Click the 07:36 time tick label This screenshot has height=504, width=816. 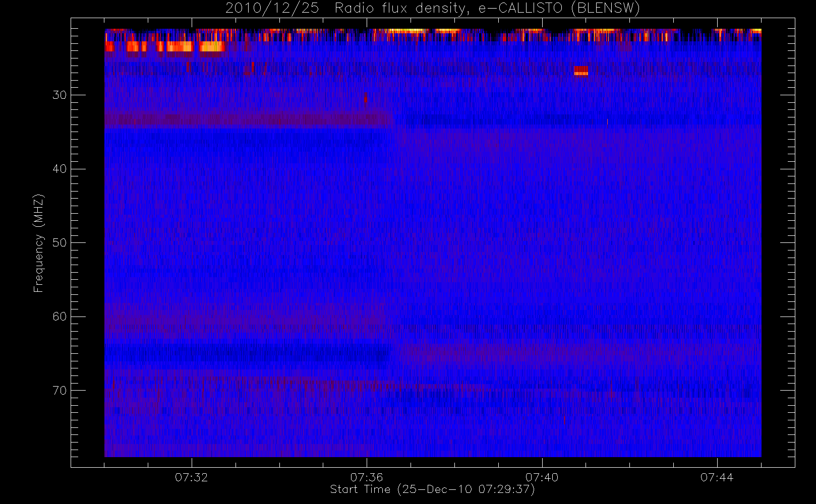click(367, 477)
